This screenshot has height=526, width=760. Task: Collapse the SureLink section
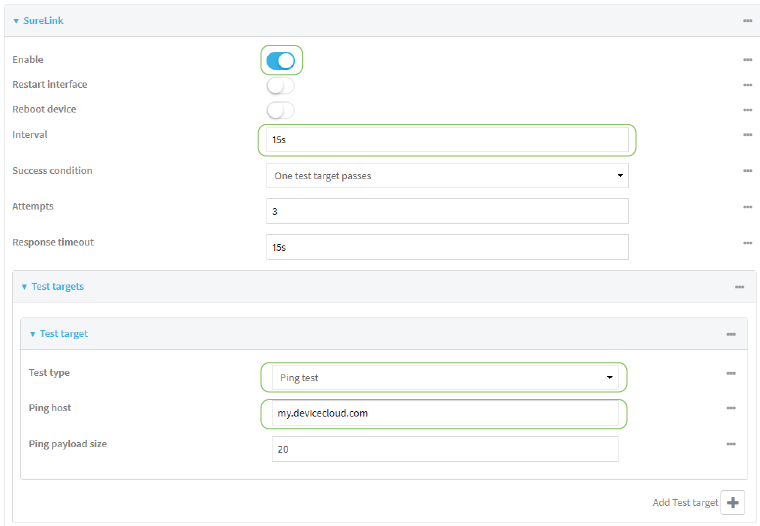(x=40, y=20)
